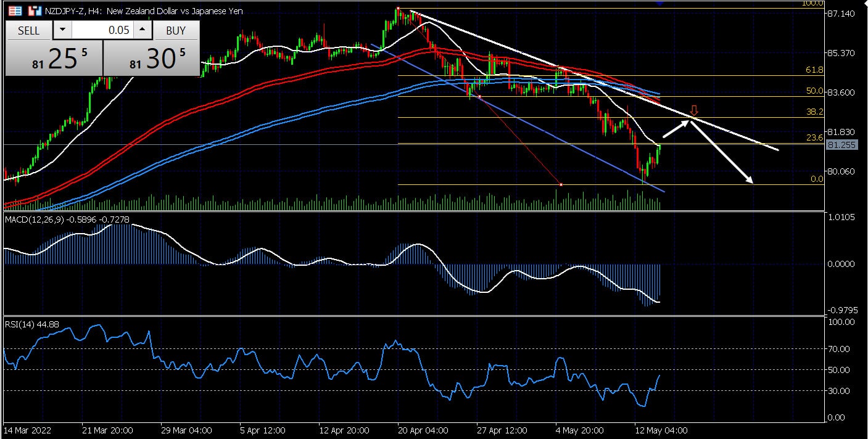Click the Fibonacci anchor square at 0.0 level
Image resolution: width=868 pixels, height=439 pixels.
click(x=560, y=184)
